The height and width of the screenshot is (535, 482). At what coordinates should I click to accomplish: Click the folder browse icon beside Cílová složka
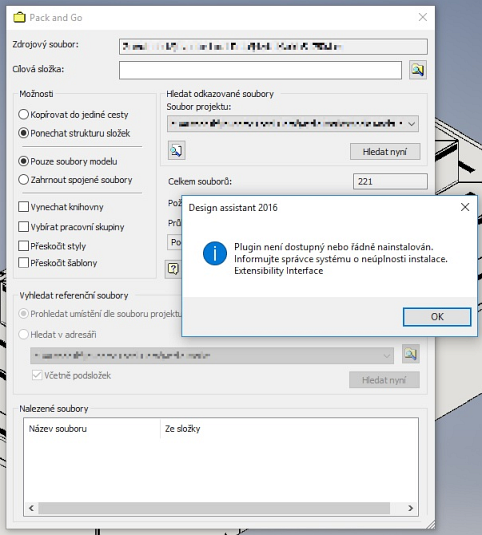[x=418, y=70]
